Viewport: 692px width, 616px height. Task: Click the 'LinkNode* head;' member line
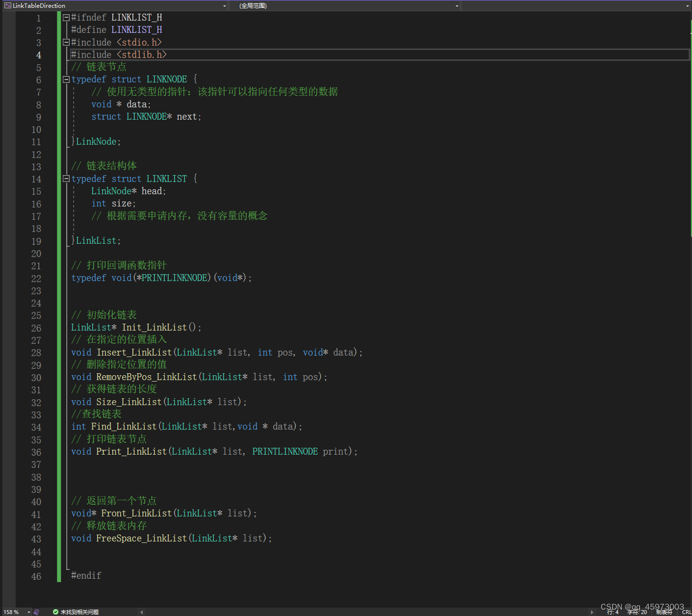coord(128,191)
